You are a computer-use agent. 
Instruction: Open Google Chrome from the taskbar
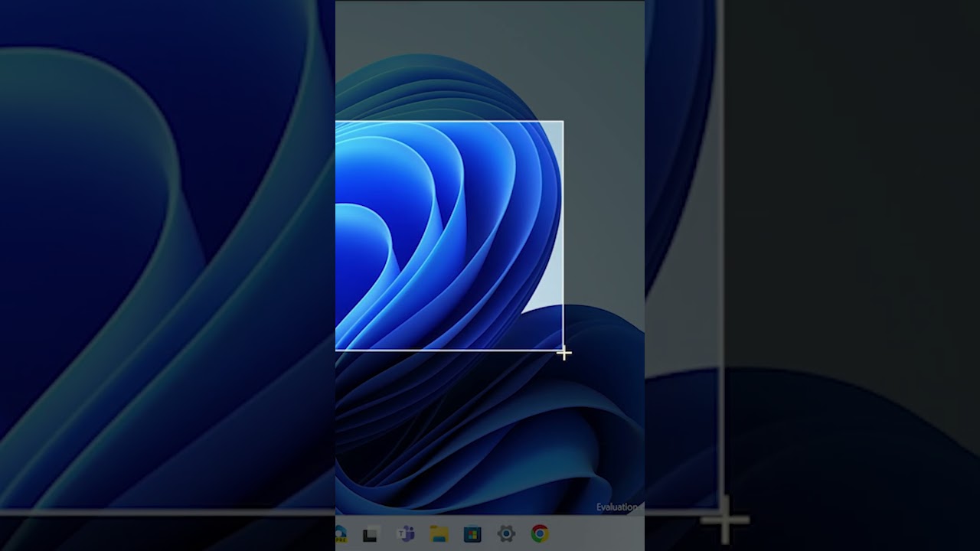point(540,533)
